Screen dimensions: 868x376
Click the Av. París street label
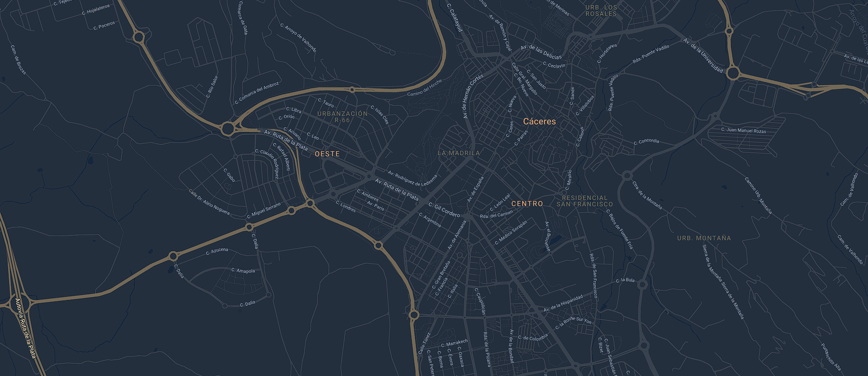[376, 206]
